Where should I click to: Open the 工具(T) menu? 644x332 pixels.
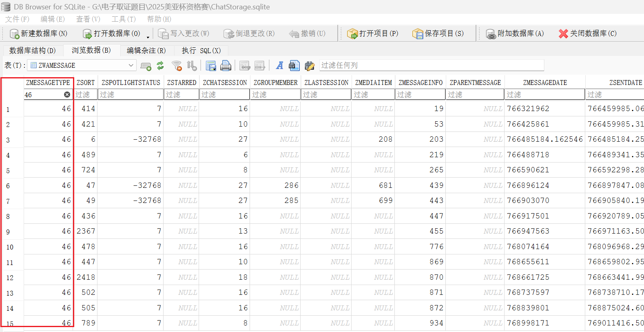[x=124, y=19]
